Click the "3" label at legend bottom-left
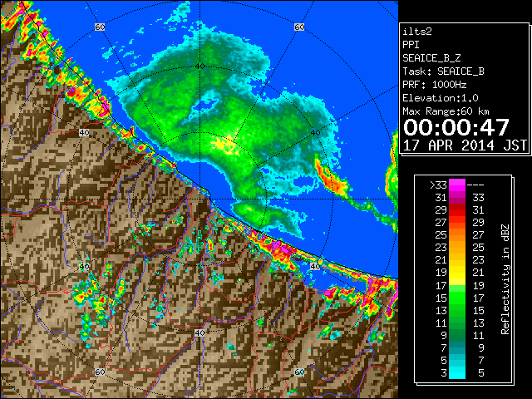The width and height of the screenshot is (532, 399). [444, 373]
